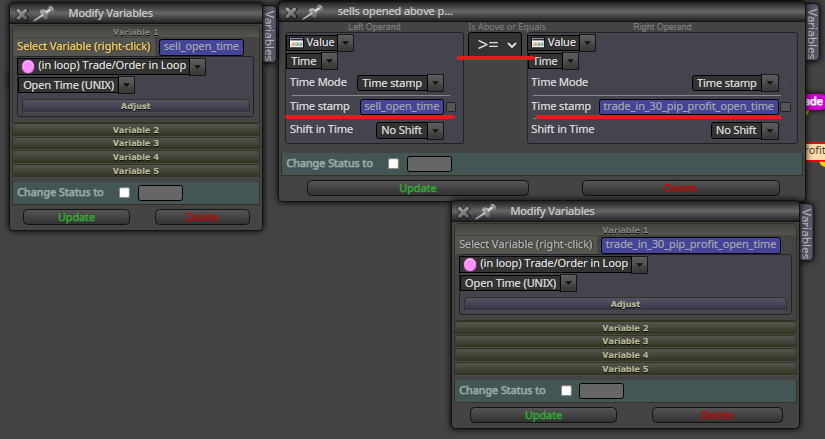The width and height of the screenshot is (825, 439).
Task: Pin the 'sells opened above p...' condition window
Action: 313,12
